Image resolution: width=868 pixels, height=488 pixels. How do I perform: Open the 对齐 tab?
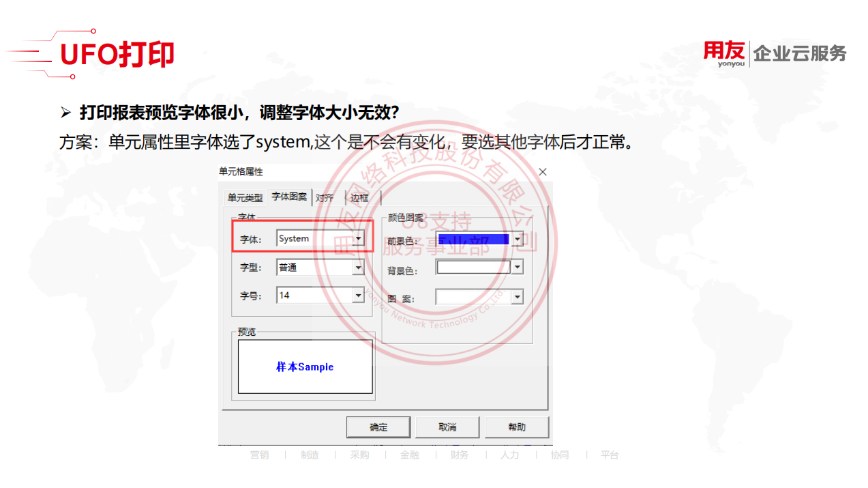325,198
